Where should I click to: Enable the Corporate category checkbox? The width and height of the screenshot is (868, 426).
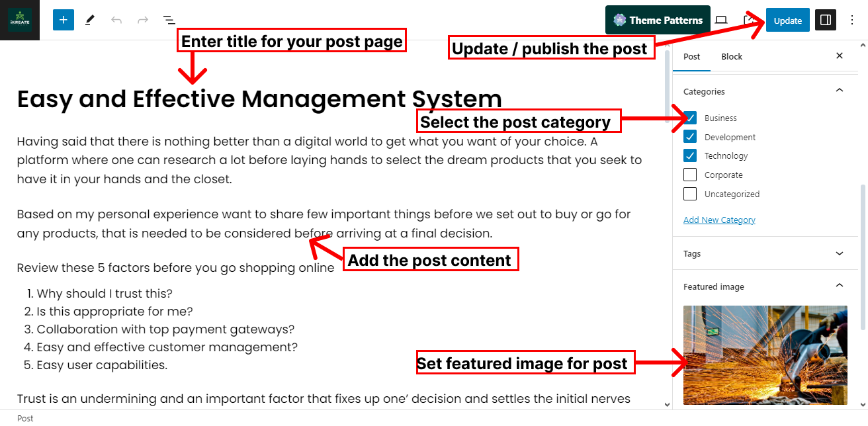(690, 175)
